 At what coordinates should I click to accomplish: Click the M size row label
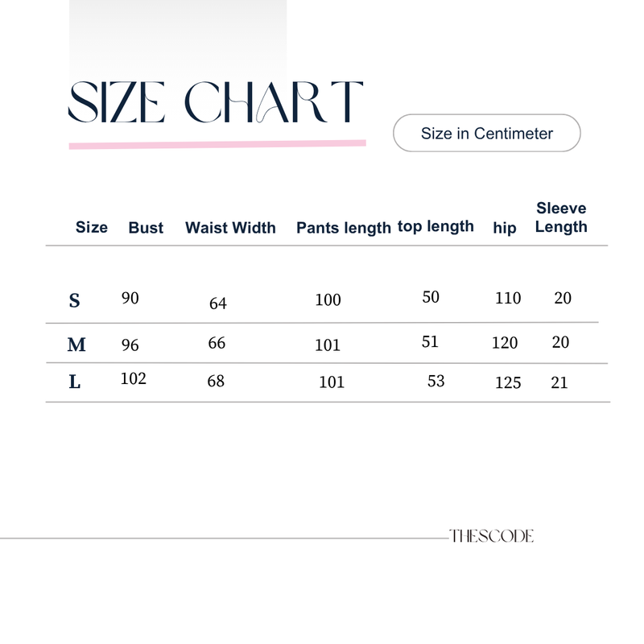(x=76, y=345)
